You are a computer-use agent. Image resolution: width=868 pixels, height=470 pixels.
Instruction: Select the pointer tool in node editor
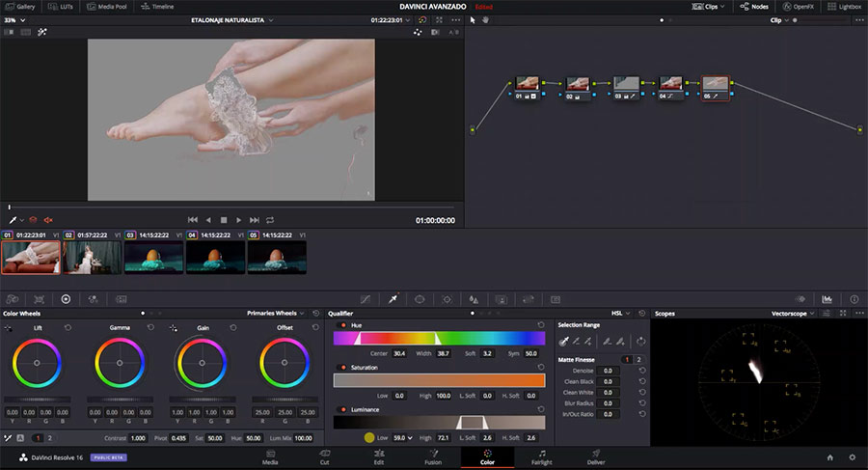click(x=473, y=20)
